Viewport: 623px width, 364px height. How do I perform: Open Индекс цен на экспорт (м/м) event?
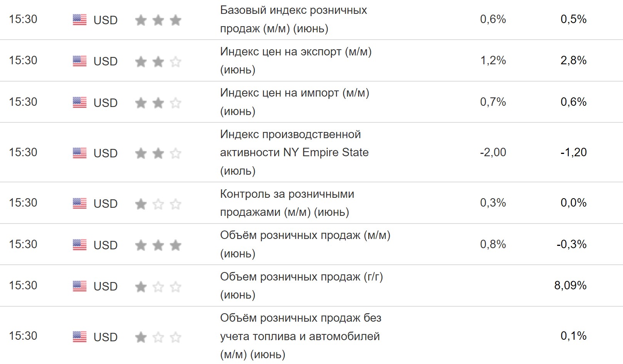pyautogui.click(x=296, y=60)
